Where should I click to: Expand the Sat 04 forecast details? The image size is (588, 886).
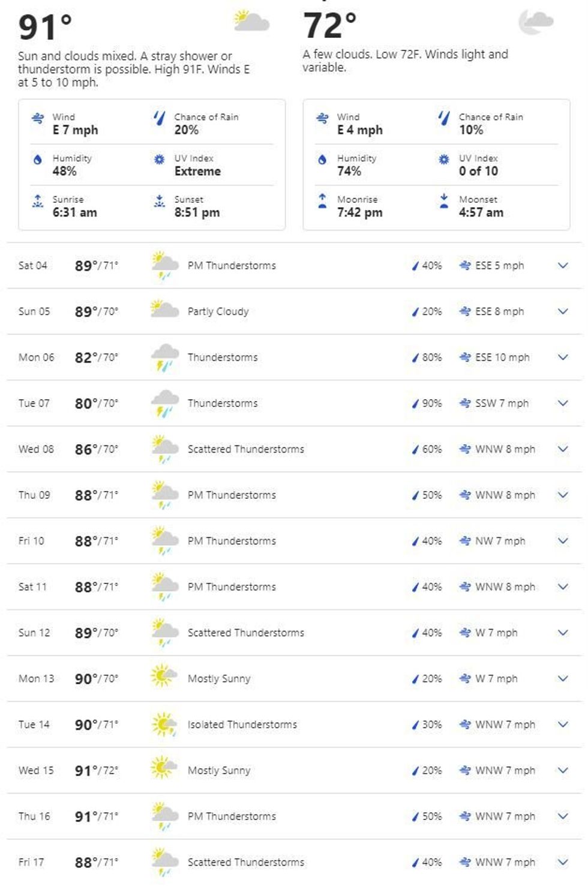(x=563, y=265)
